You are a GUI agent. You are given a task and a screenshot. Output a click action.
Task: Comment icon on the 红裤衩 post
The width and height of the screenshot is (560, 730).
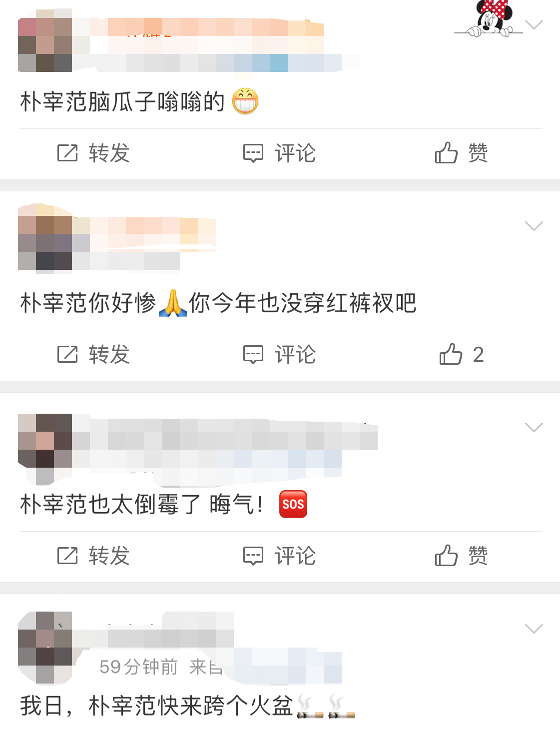click(x=253, y=355)
